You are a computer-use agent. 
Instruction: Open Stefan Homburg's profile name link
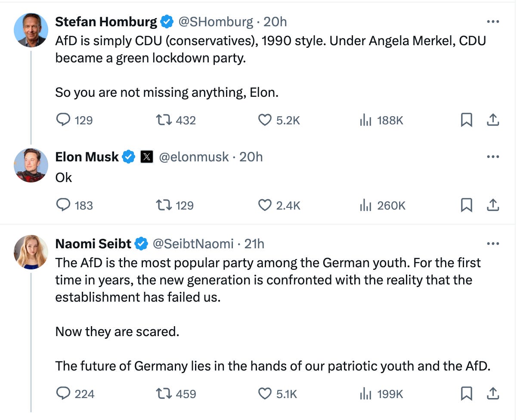[x=106, y=22]
